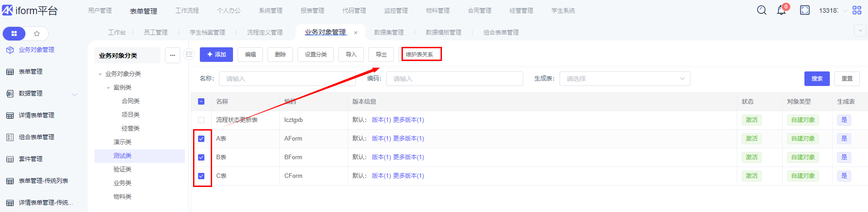This screenshot has width=868, height=212.
Task: Check the 流程状态更新表 row checkbox
Action: click(201, 120)
